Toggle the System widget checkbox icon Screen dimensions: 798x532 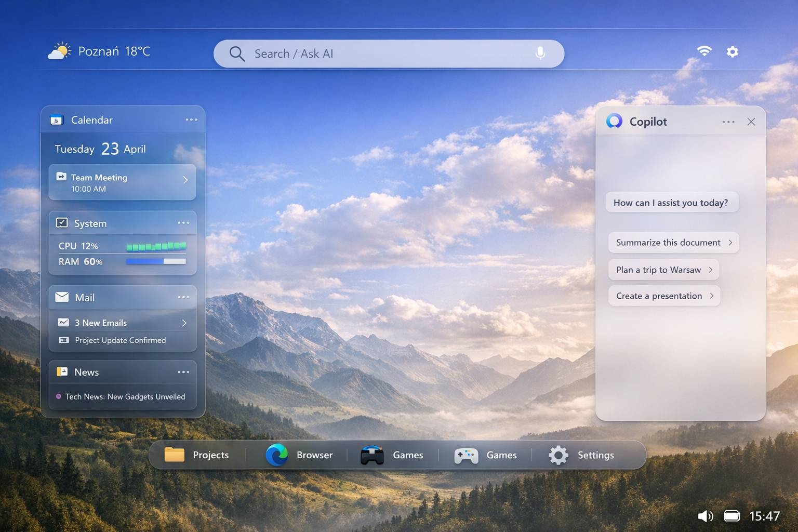pyautogui.click(x=62, y=222)
